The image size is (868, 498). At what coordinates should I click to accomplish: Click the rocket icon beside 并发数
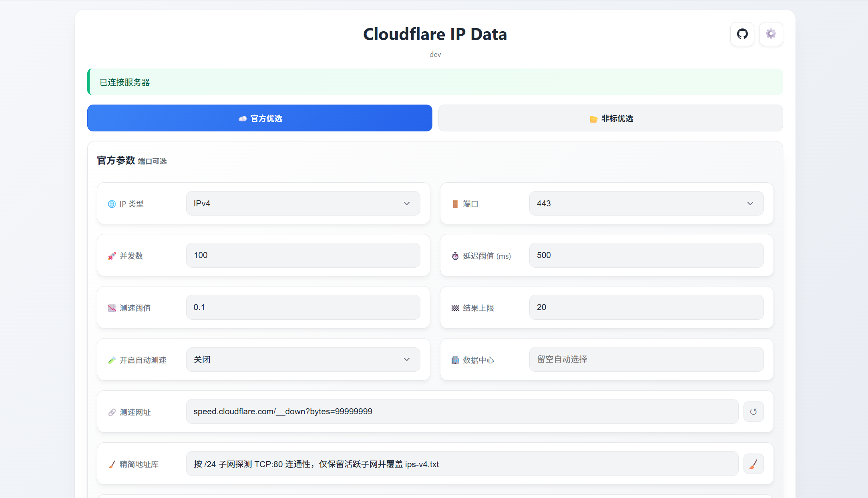pyautogui.click(x=112, y=256)
